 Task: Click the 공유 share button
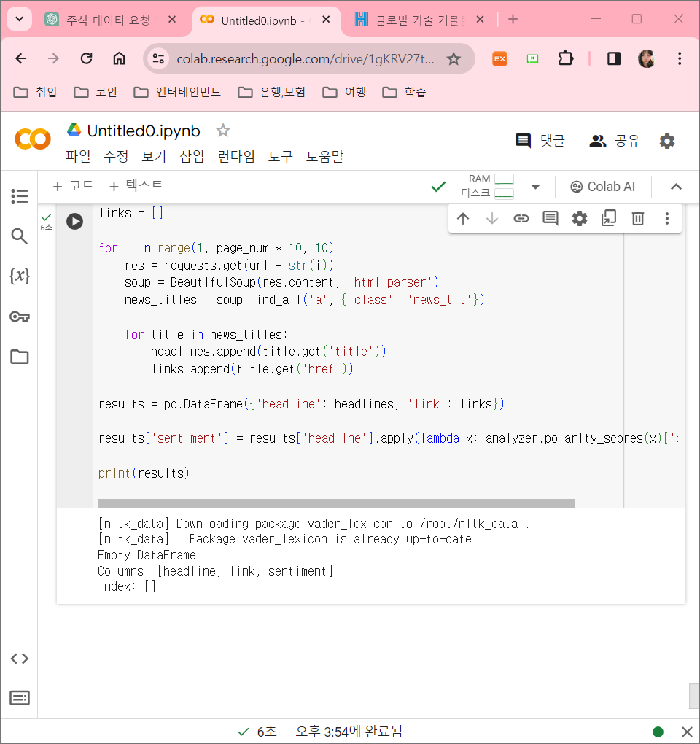tap(614, 141)
